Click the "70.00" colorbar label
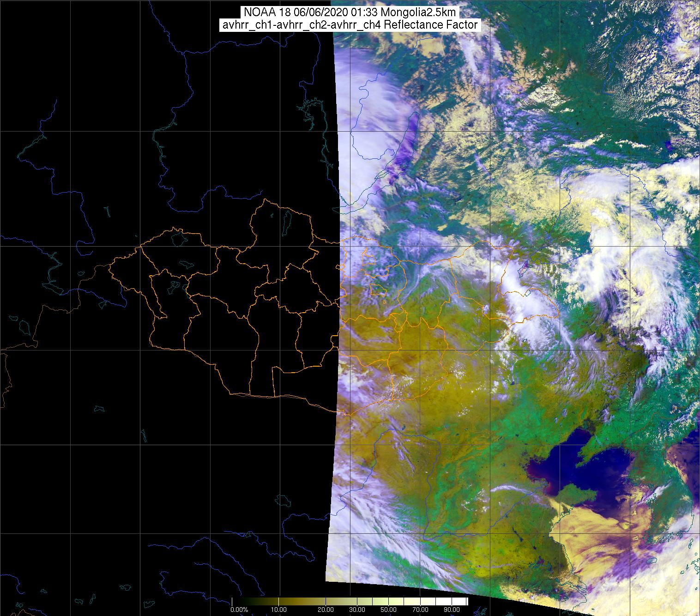The image size is (700, 616). (x=420, y=610)
